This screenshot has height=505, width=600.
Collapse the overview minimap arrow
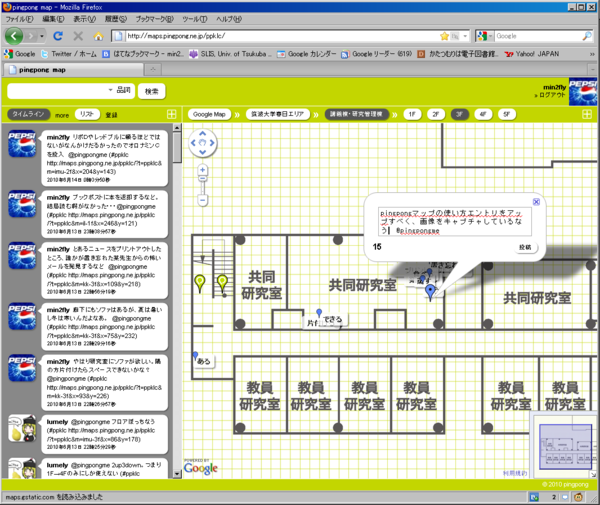[x=593, y=474]
